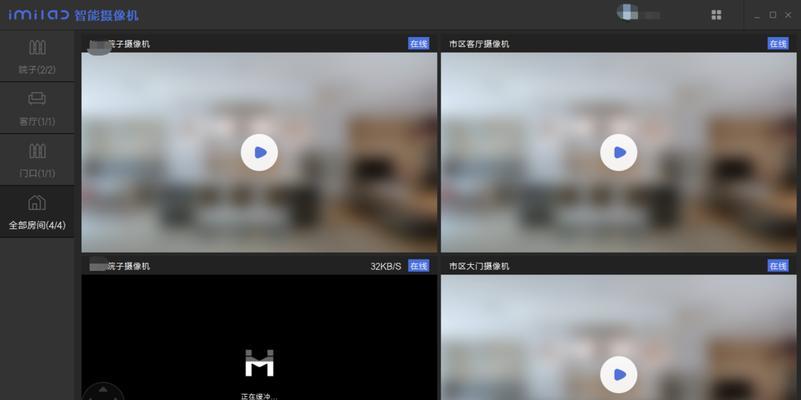Viewport: 801px width, 400px height.
Task: Click 在线 badge of 市区客厅摄像机
Action: coord(778,44)
